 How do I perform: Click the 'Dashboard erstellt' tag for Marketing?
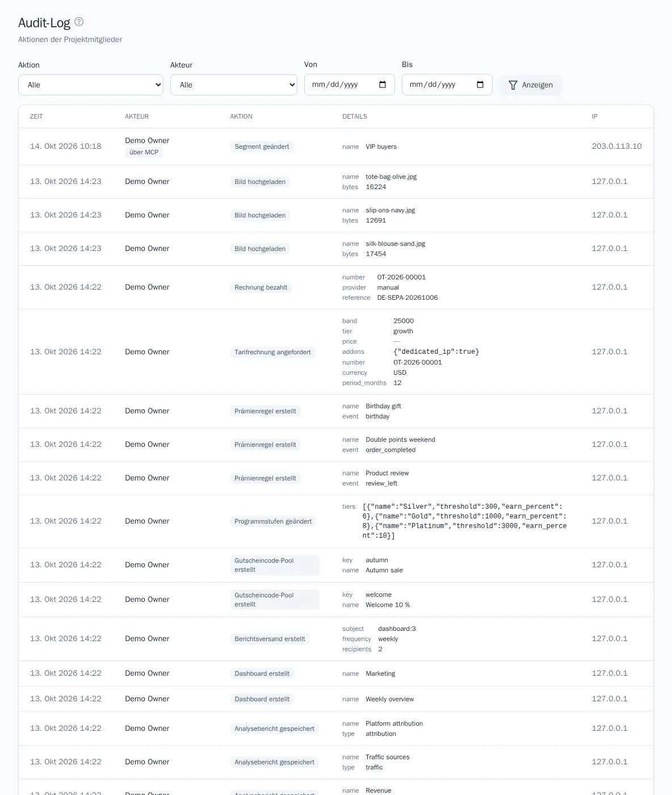(262, 673)
